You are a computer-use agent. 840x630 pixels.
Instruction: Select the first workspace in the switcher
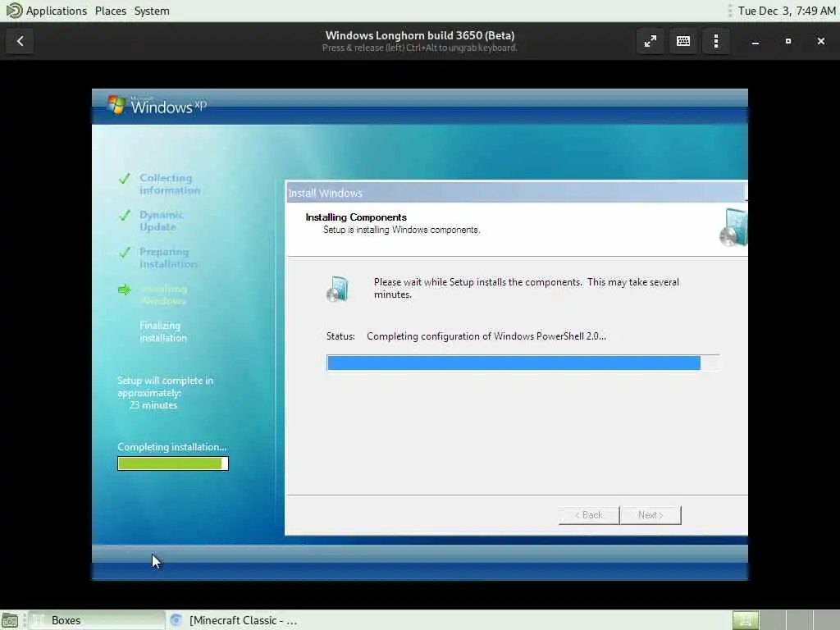click(745, 620)
